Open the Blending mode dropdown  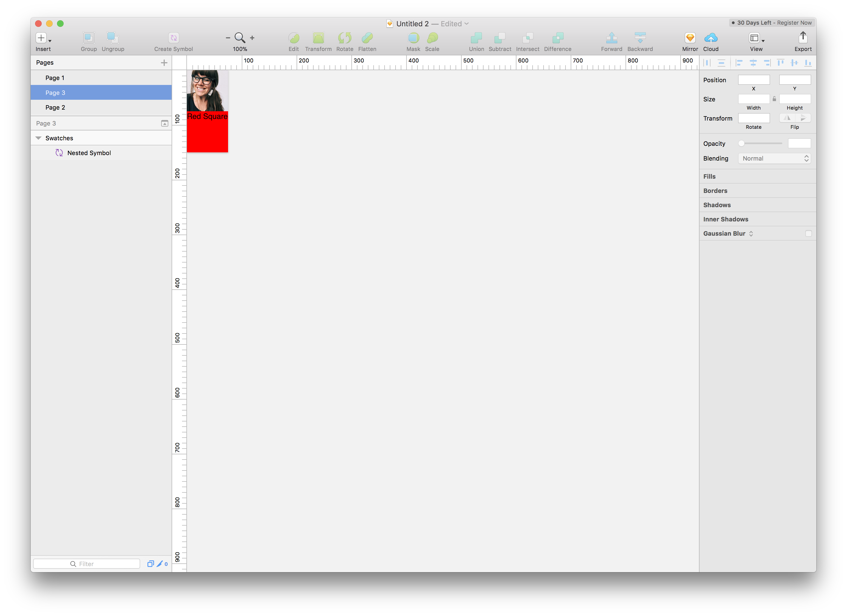(x=774, y=158)
